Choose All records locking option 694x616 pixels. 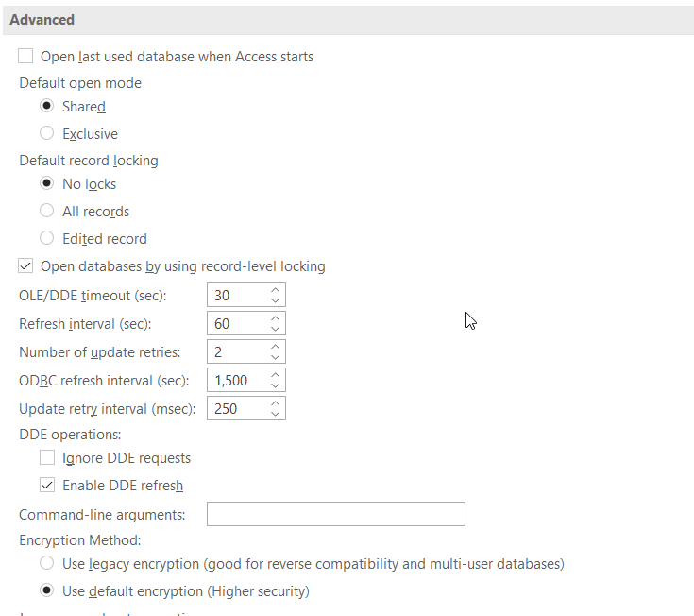(x=47, y=212)
